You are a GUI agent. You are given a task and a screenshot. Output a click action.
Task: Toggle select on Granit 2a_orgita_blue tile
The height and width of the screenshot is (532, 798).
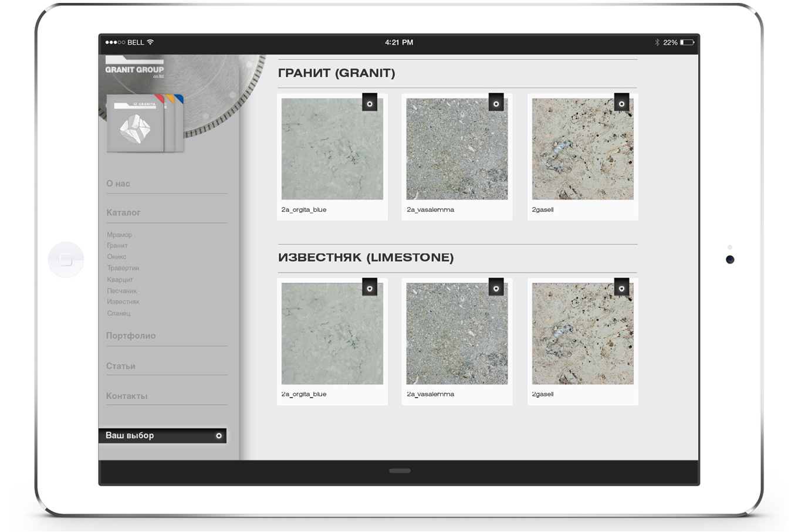coord(370,103)
